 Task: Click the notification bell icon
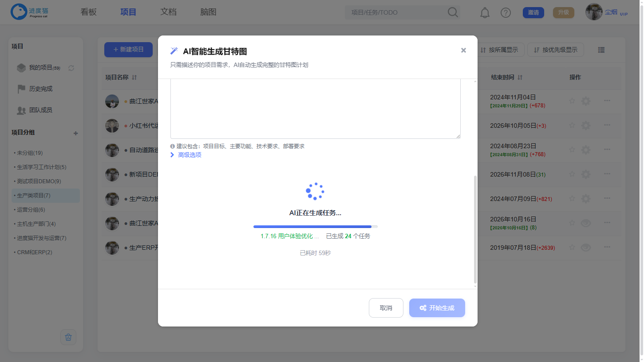click(x=485, y=12)
